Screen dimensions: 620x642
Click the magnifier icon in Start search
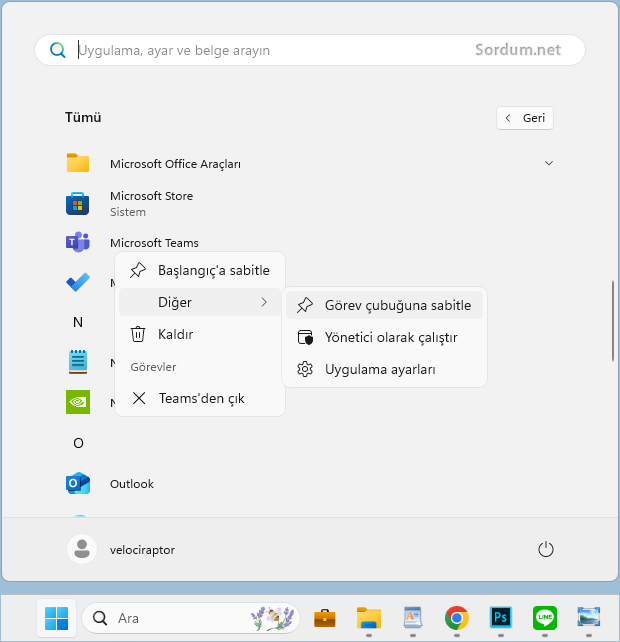coord(57,50)
